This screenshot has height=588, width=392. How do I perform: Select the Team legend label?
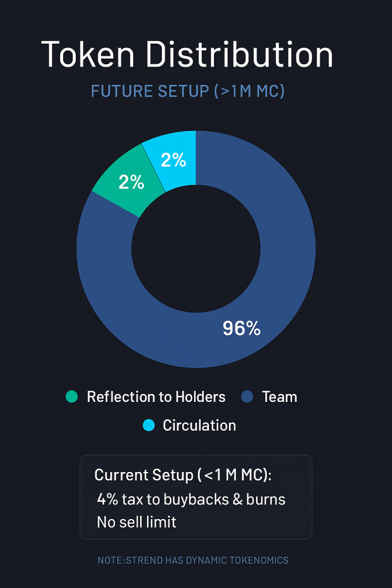(280, 397)
